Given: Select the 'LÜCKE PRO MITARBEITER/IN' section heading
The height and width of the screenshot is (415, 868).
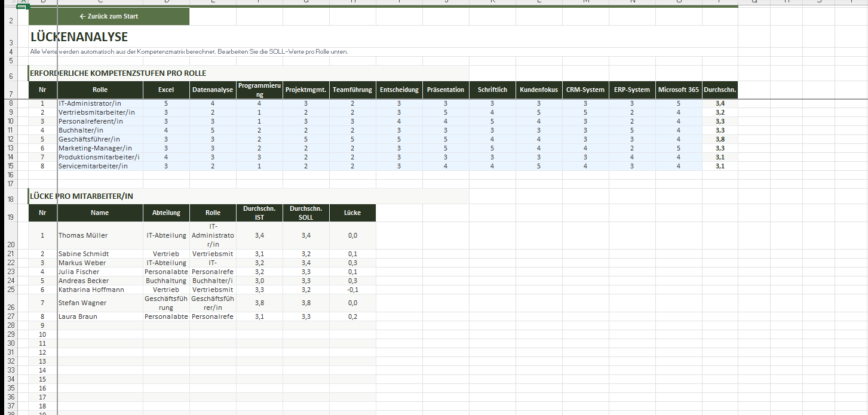Looking at the screenshot, I should click(x=82, y=196).
